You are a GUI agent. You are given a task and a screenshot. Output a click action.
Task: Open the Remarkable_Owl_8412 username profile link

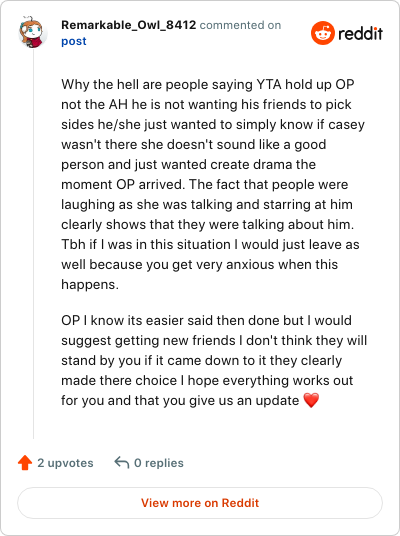click(129, 25)
